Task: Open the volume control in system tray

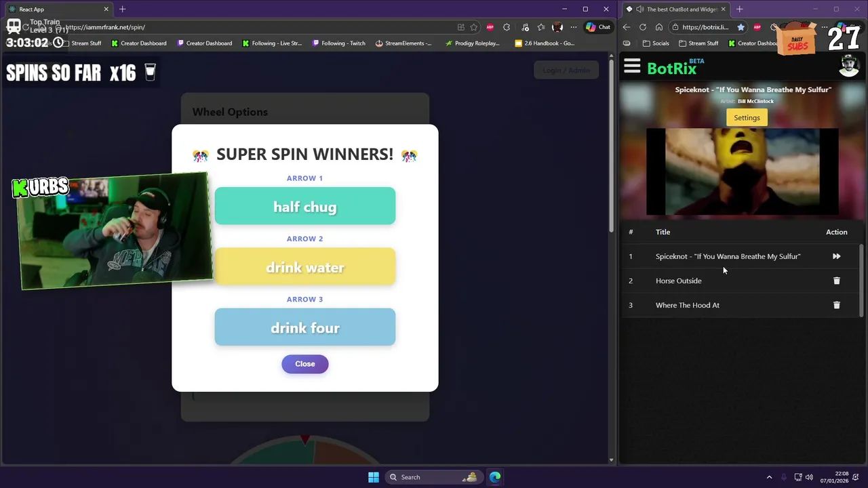Action: (x=809, y=477)
